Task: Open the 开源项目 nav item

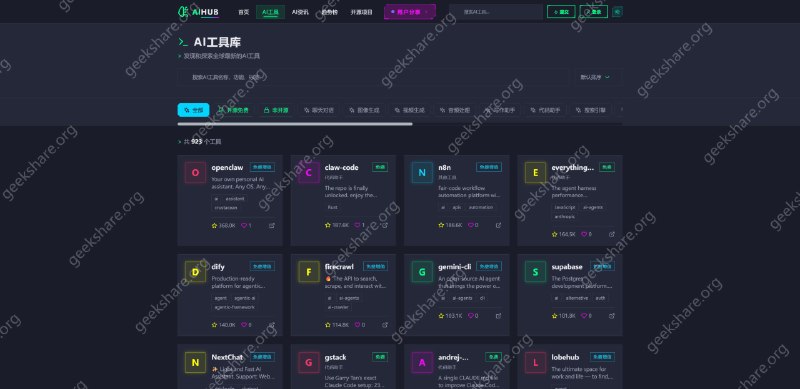Action: click(x=361, y=12)
